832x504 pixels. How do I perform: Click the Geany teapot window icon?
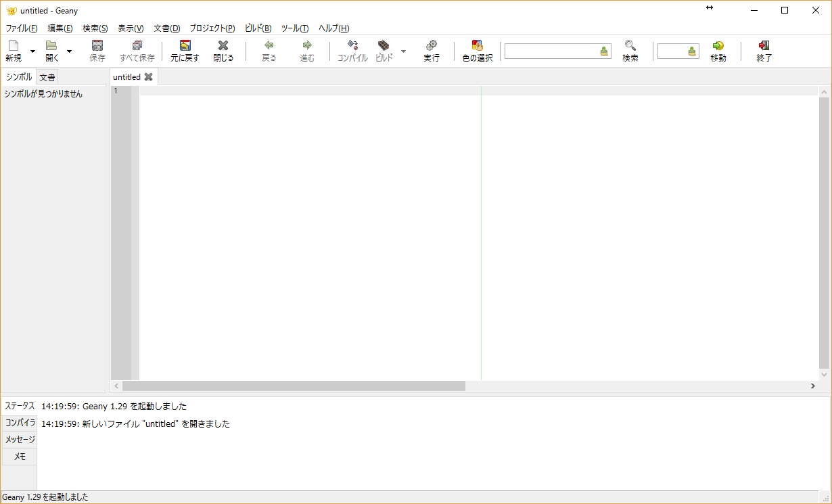11,10
